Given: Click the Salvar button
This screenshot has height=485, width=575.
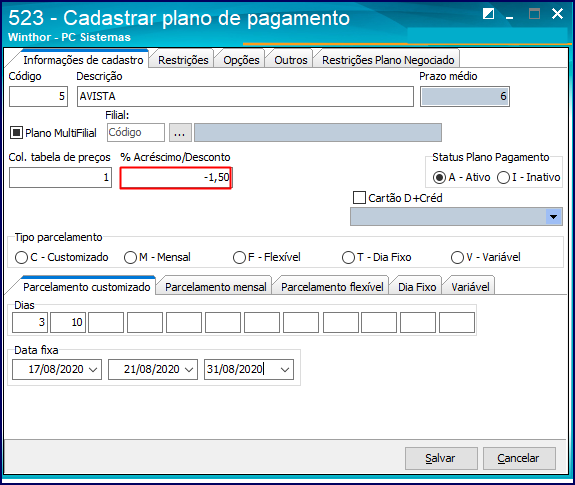Looking at the screenshot, I should (x=441, y=458).
